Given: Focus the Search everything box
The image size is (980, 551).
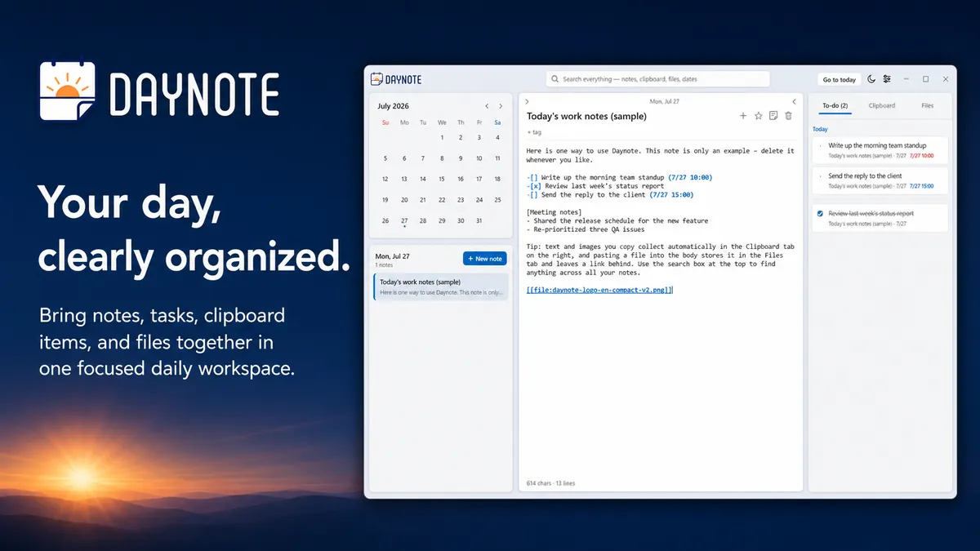Looking at the screenshot, I should coord(658,79).
